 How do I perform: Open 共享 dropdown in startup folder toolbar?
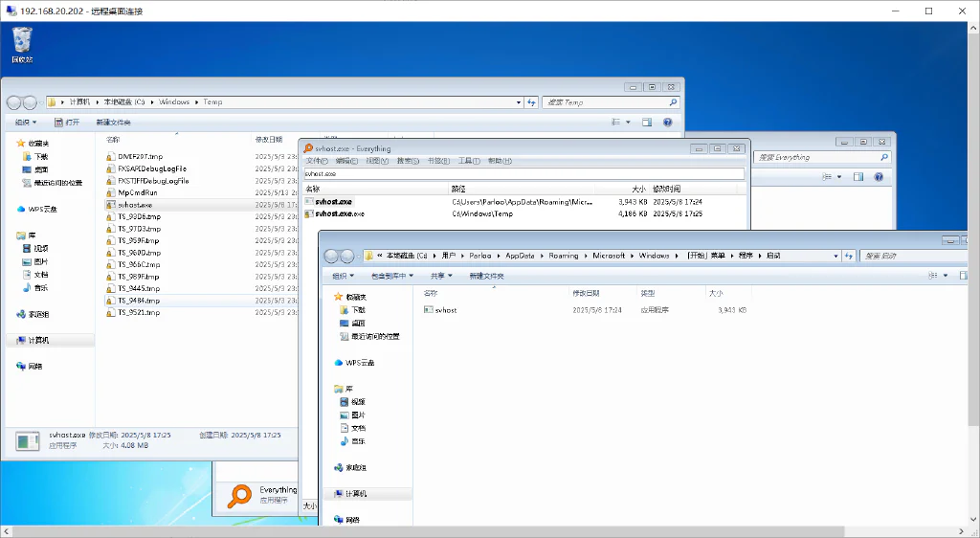[441, 276]
